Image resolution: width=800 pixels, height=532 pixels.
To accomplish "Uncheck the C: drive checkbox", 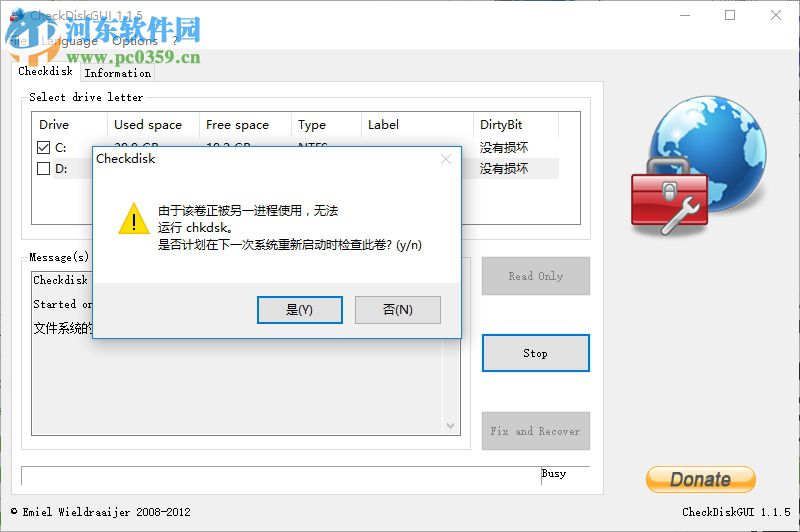I will tap(43, 147).
